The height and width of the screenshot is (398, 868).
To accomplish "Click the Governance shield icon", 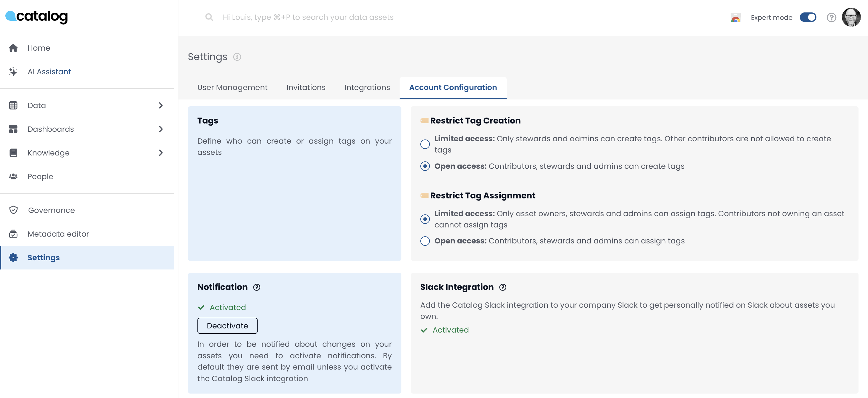I will pos(13,210).
